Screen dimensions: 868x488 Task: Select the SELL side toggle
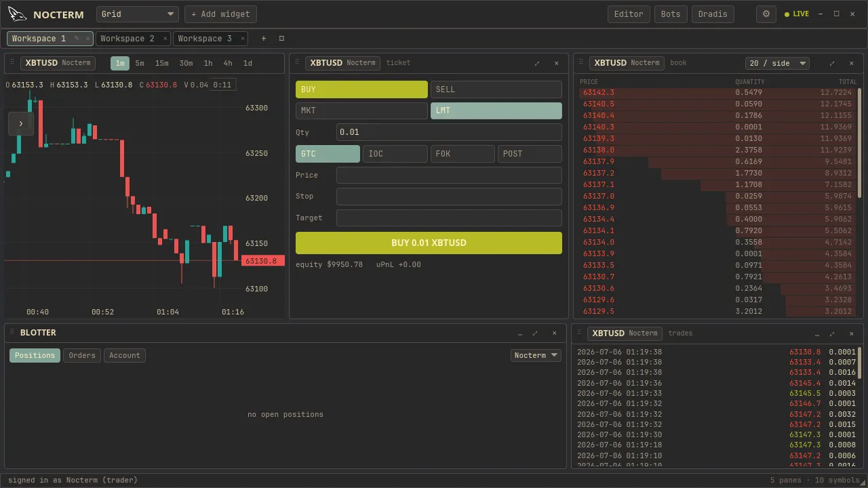(x=496, y=89)
